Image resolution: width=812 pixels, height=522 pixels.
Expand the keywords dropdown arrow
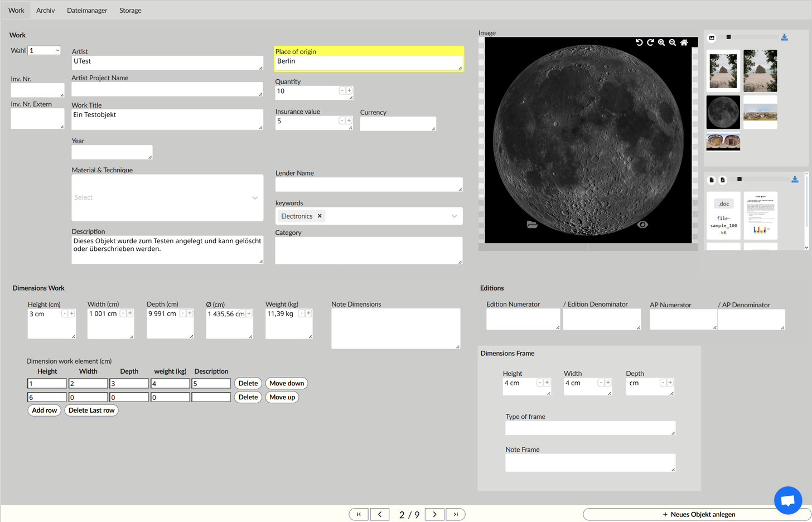tap(454, 216)
